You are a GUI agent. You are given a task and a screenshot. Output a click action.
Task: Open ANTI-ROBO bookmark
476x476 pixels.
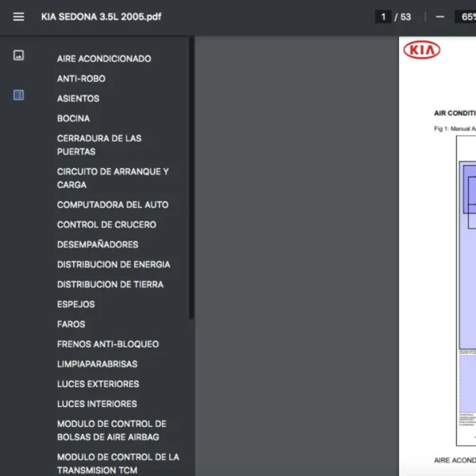81,79
